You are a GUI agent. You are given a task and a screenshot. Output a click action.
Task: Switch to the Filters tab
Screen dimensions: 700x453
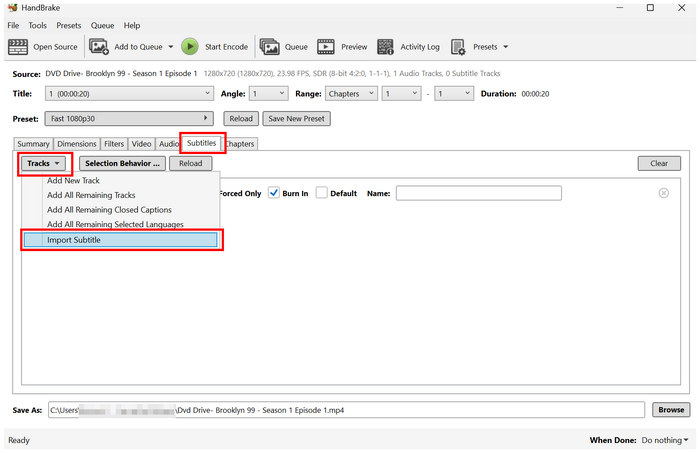click(x=114, y=144)
